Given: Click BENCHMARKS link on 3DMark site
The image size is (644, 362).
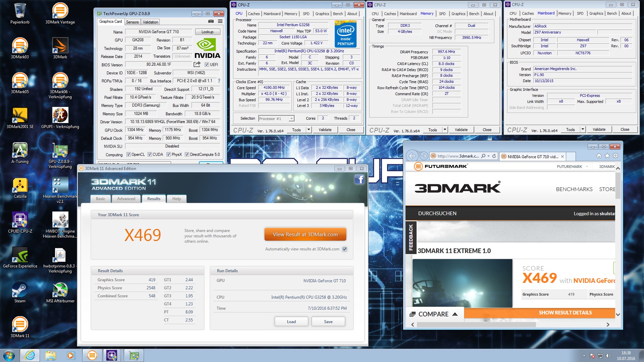Looking at the screenshot, I should (x=574, y=189).
